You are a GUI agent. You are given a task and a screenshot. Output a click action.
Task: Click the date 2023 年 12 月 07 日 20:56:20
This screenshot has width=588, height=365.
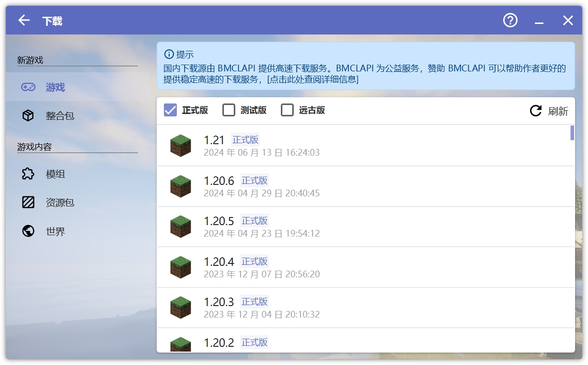point(262,274)
